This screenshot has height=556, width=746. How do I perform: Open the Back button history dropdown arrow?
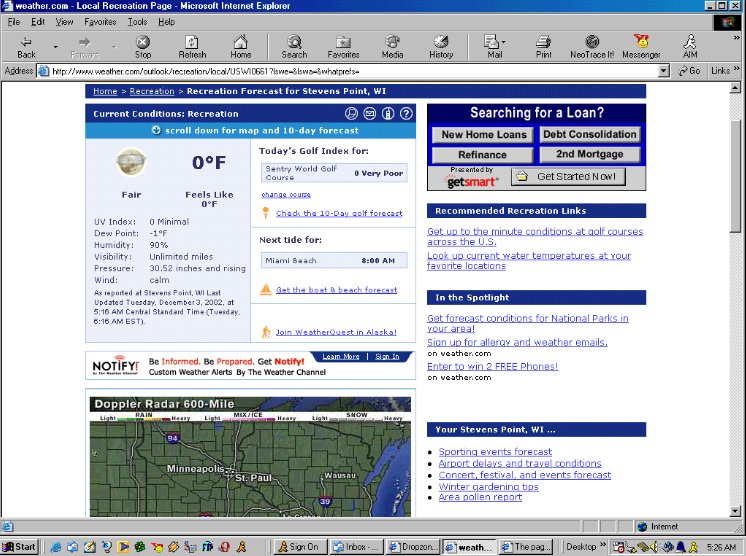tap(54, 46)
